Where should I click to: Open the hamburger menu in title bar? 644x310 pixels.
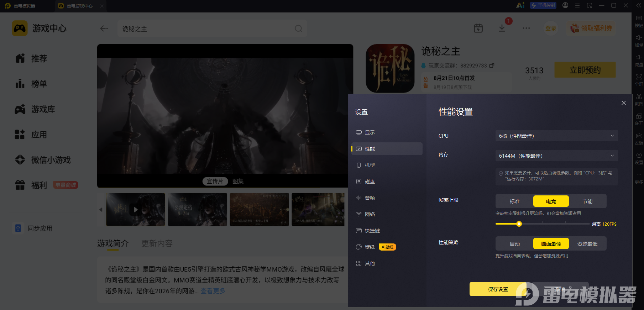point(577,5)
